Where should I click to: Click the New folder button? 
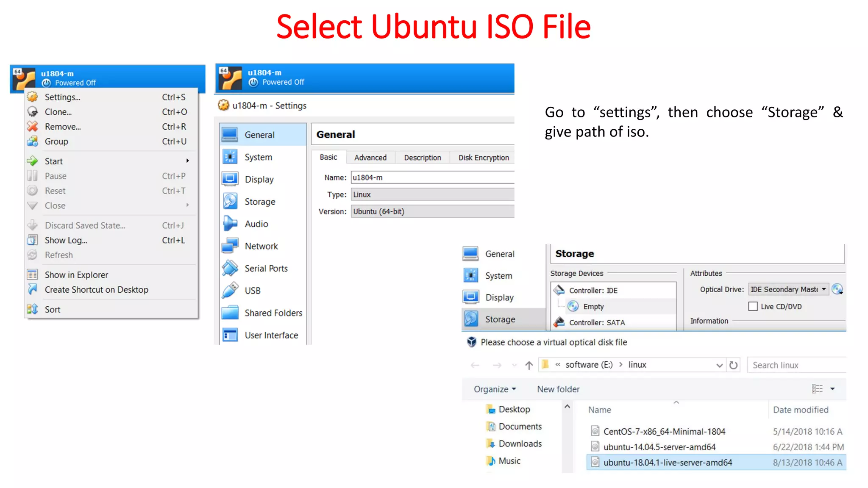click(558, 389)
